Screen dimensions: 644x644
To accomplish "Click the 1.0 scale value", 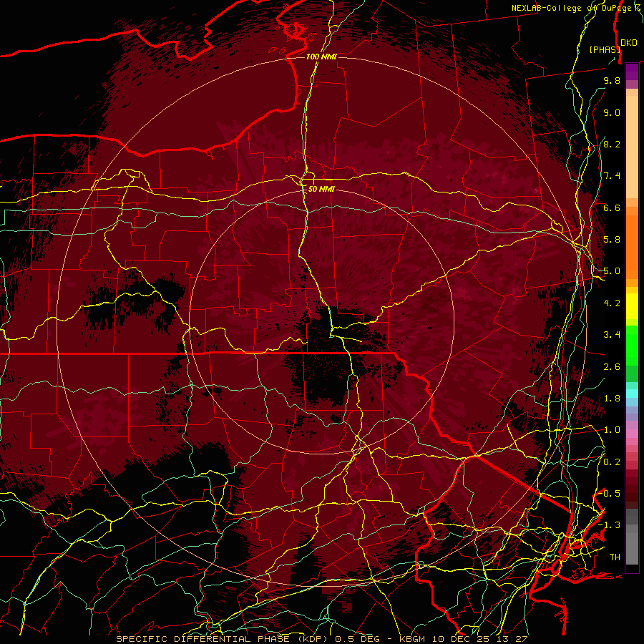I will (x=612, y=430).
